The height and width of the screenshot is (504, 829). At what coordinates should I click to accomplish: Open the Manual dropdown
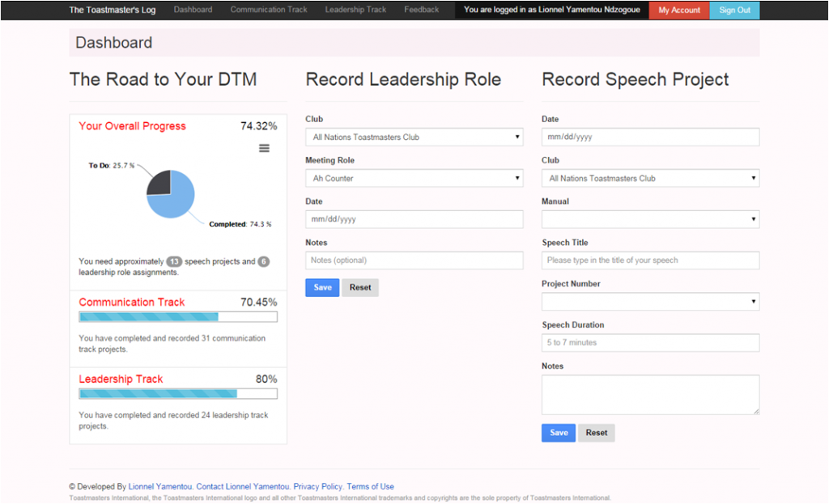(650, 219)
